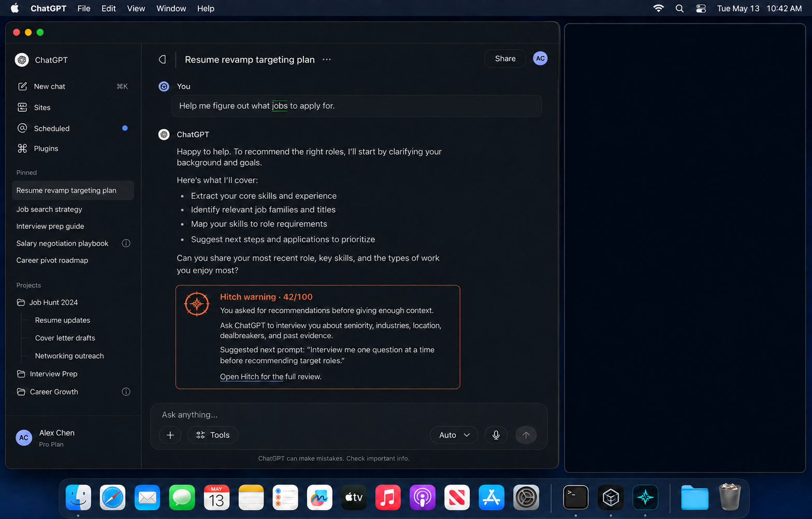Launch Safari from the Dock
This screenshot has height=519, width=812.
[x=113, y=498]
